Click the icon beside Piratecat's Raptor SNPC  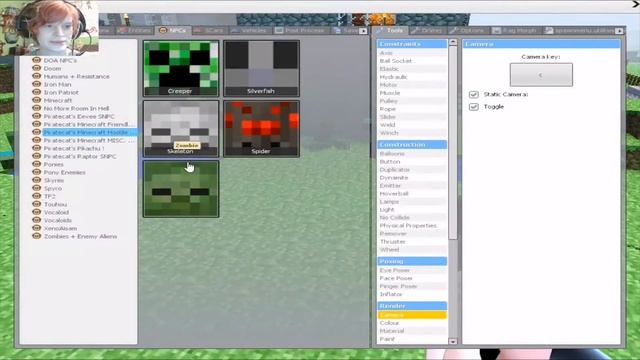tap(37, 156)
